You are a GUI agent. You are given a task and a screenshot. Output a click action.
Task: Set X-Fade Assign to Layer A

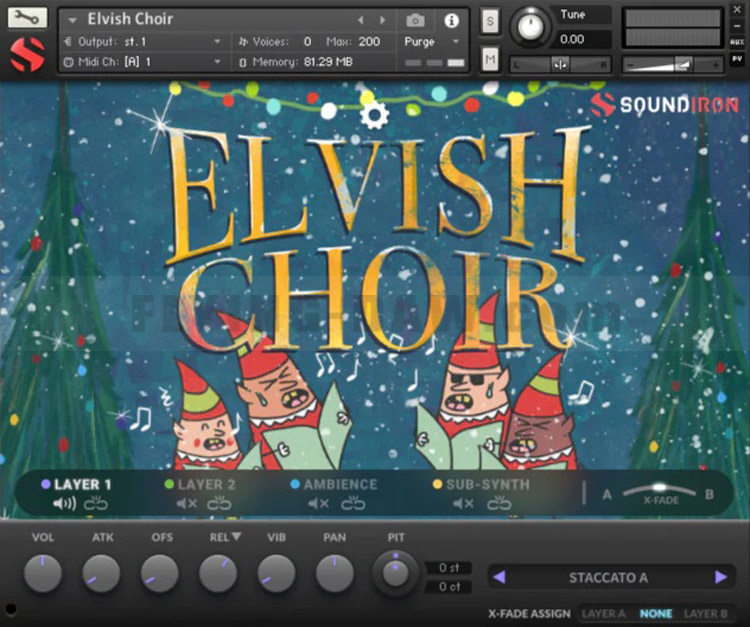(604, 614)
